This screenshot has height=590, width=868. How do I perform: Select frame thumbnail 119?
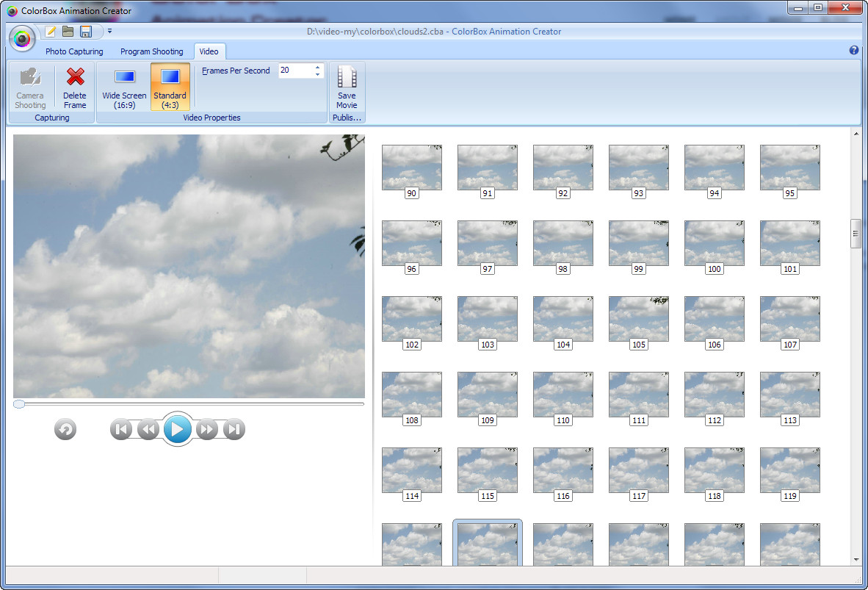click(790, 470)
